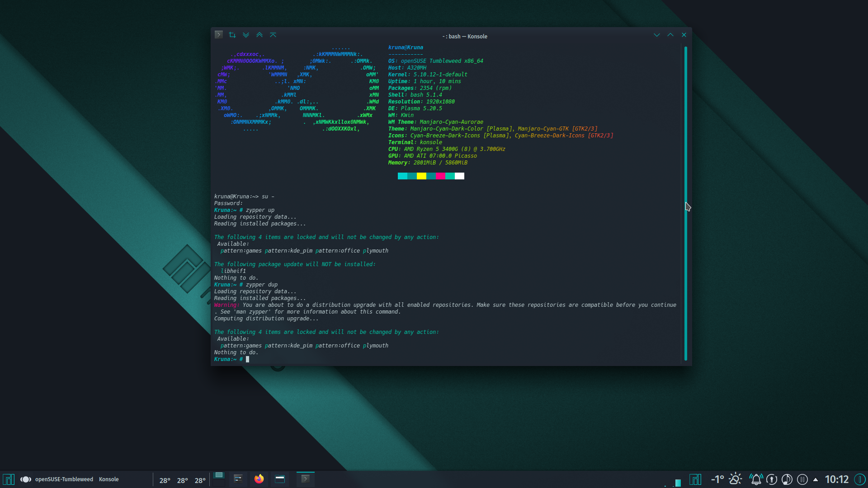The width and height of the screenshot is (868, 488).
Task: Open the software updates tray icon
Action: point(772,479)
